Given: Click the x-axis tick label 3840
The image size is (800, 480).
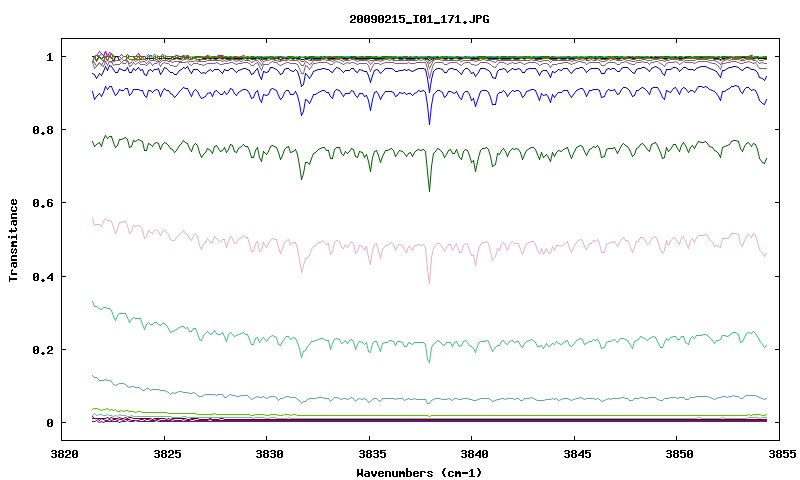Looking at the screenshot, I should (x=474, y=454).
